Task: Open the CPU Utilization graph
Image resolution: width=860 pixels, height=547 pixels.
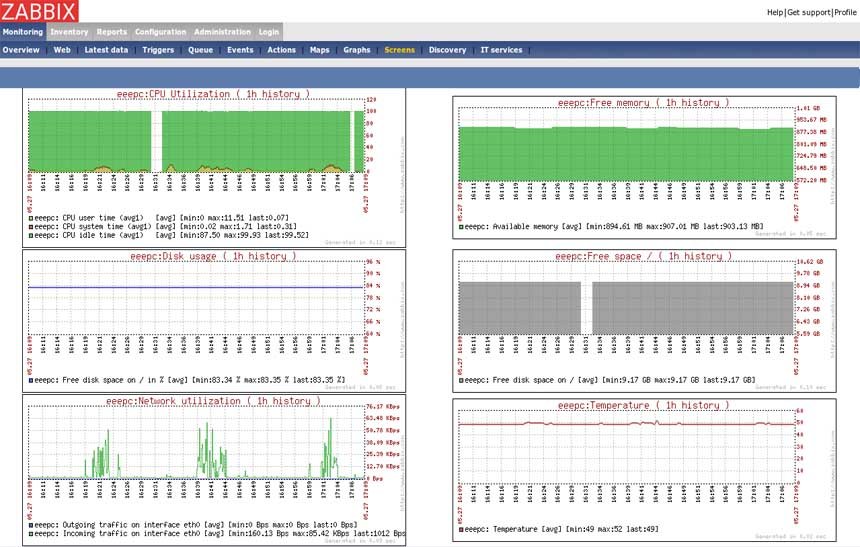Action: pyautogui.click(x=214, y=167)
